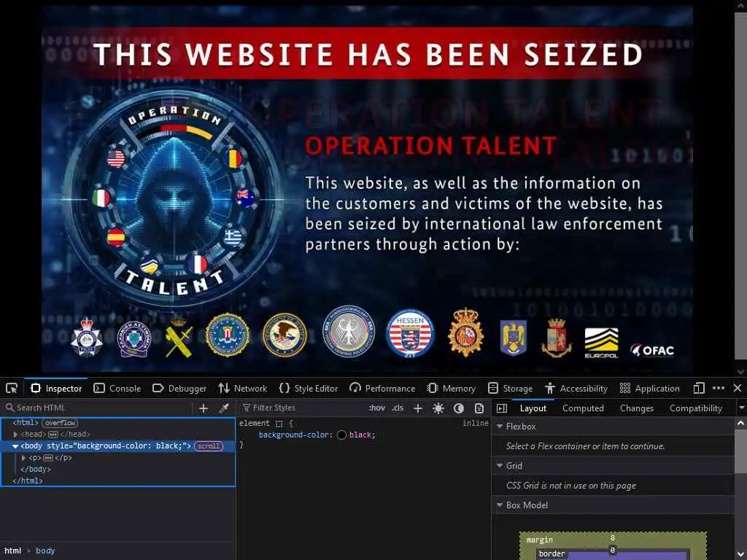This screenshot has width=747, height=560.
Task: Select the Compatibility sidebar tab
Action: 695,408
